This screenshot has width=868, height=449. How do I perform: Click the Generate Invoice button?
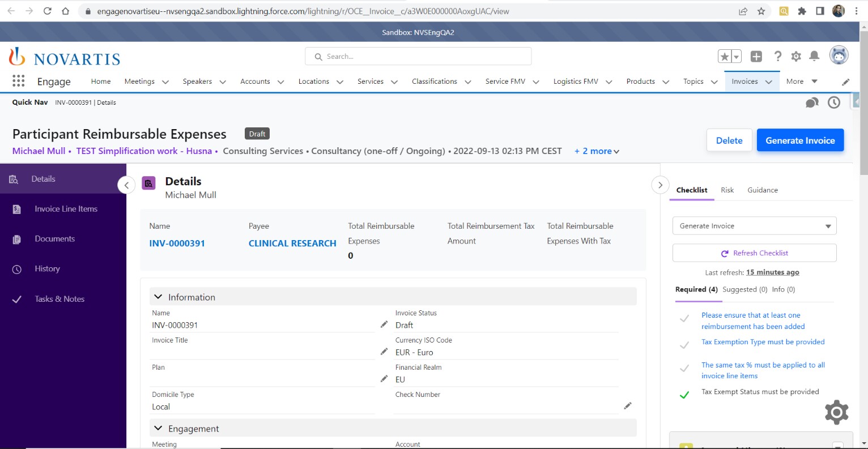pos(800,140)
